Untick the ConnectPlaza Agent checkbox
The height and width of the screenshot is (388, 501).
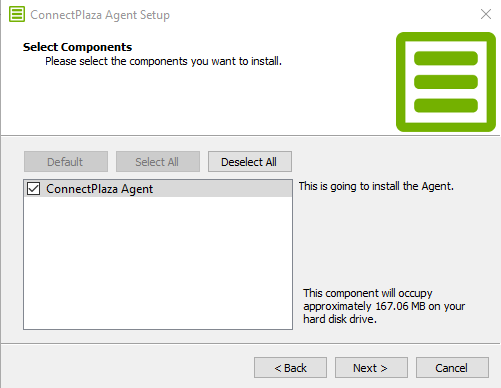click(34, 189)
